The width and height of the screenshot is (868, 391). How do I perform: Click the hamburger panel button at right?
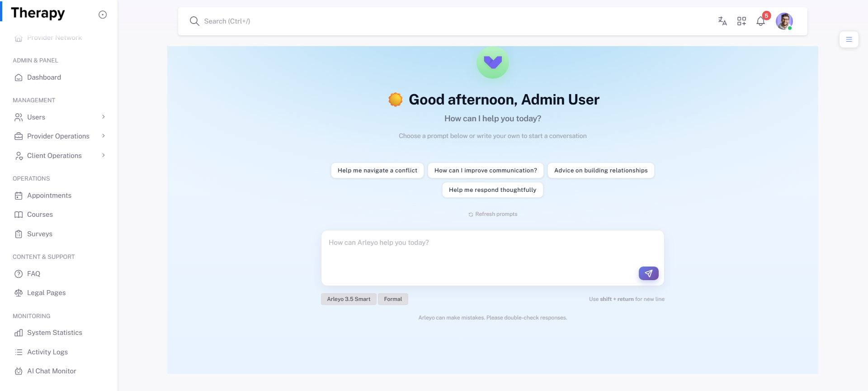point(849,39)
